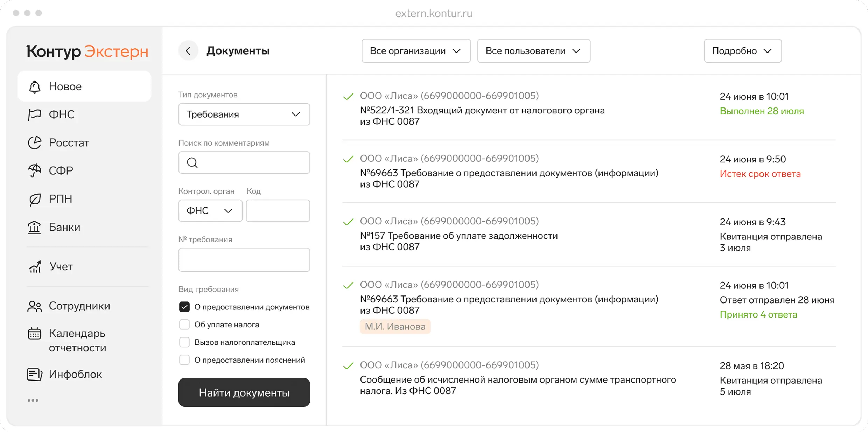Select the СФР umbrella icon

[34, 170]
